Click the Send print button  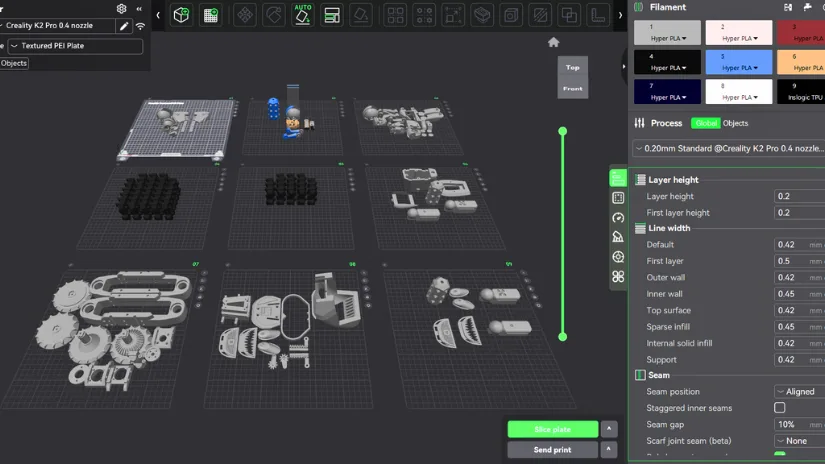[x=552, y=450]
